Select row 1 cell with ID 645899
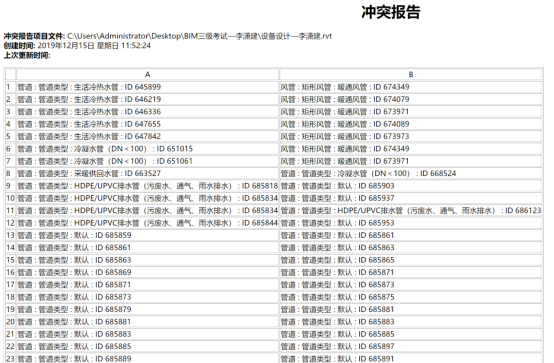Screen dimensions: 554x363 [x=148, y=87]
